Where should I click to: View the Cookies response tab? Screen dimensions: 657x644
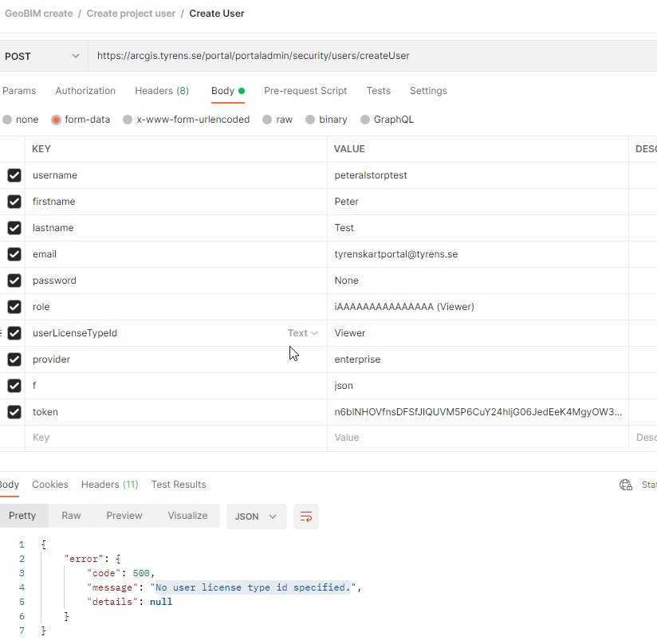pos(49,484)
